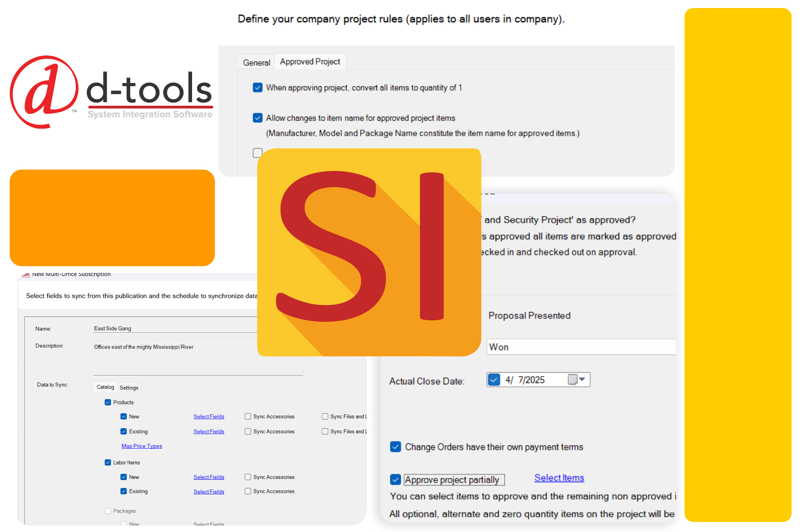Click the orange rectangle block

coord(112,218)
